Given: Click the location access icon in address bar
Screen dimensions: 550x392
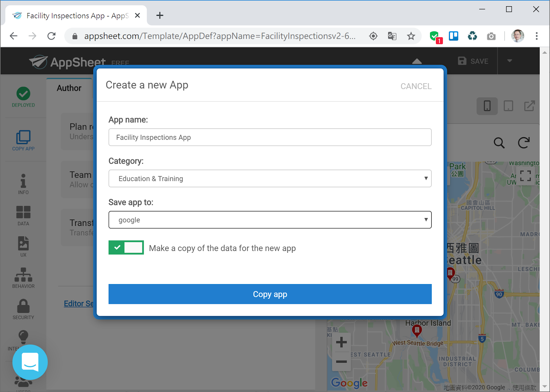Looking at the screenshot, I should (x=373, y=36).
